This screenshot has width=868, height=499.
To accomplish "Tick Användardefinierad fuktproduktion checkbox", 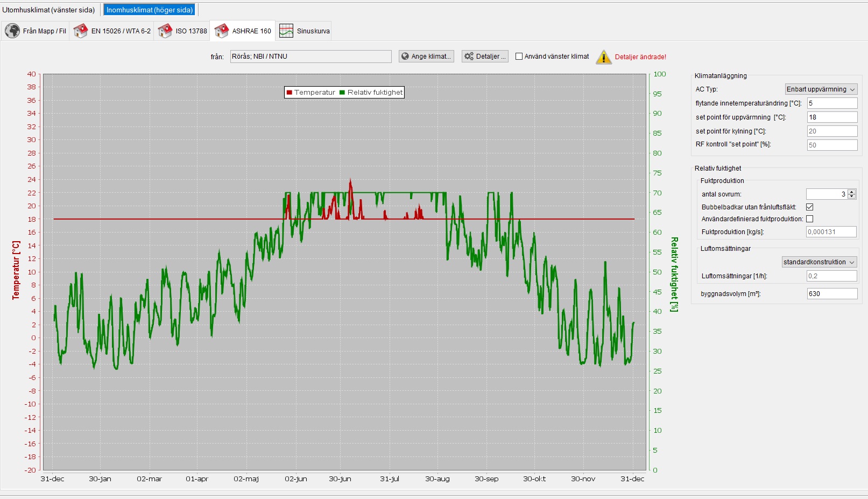I will click(809, 219).
